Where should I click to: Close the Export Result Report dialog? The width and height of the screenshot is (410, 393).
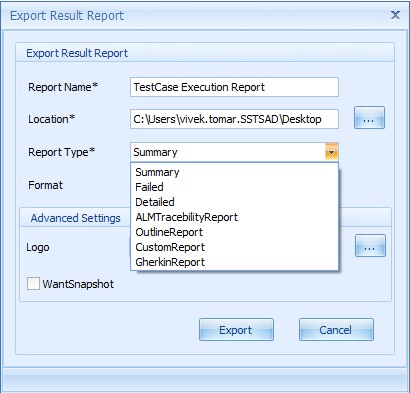pos(395,15)
